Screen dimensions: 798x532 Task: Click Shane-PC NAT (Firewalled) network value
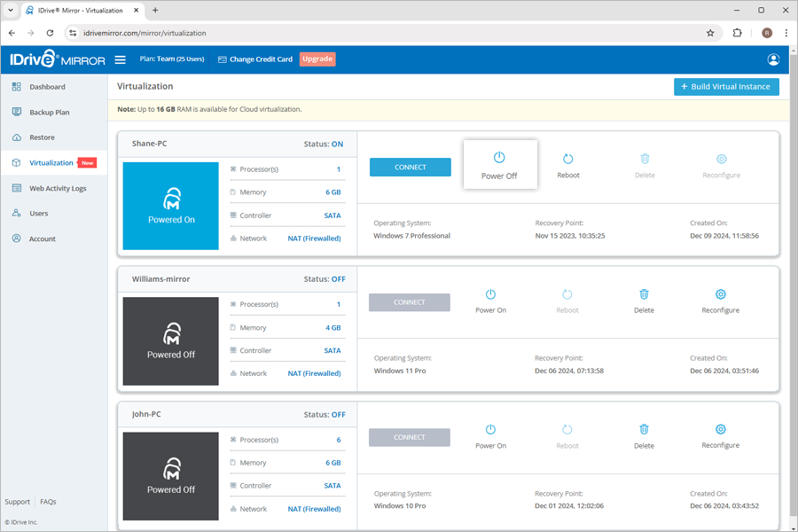pyautogui.click(x=314, y=239)
